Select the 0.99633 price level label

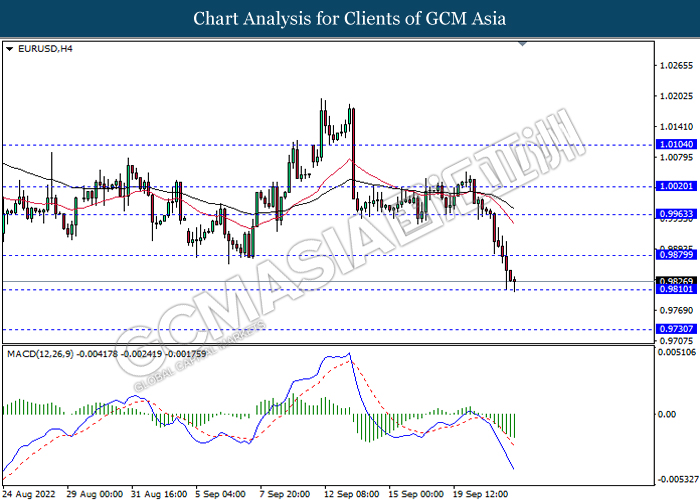[x=676, y=214]
